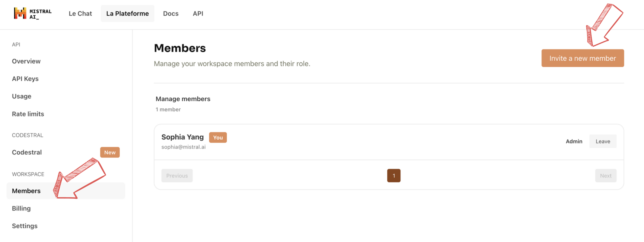Click the New badge beside Codestral
This screenshot has height=242, width=644.
pyautogui.click(x=110, y=152)
